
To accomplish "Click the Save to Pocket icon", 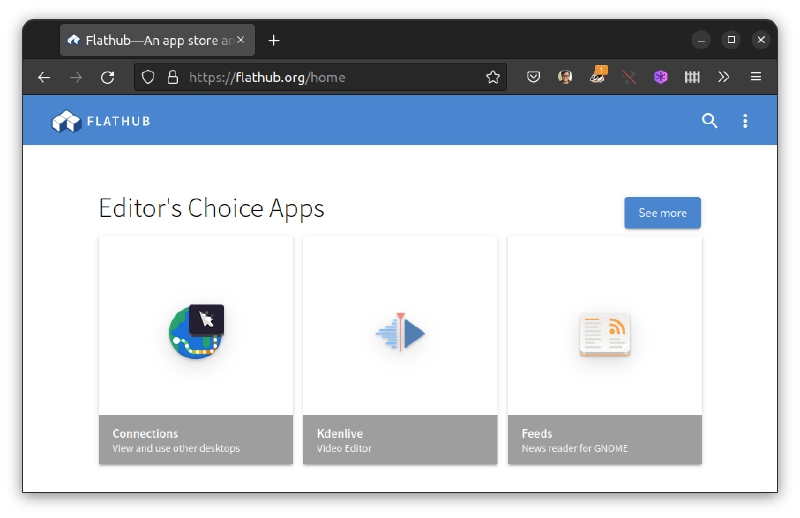I will click(x=534, y=77).
